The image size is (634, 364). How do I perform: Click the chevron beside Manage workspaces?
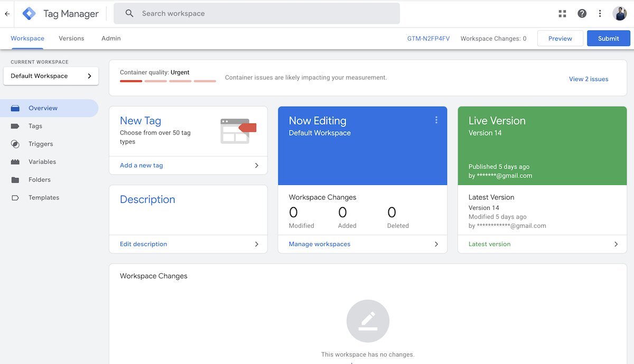click(x=436, y=244)
